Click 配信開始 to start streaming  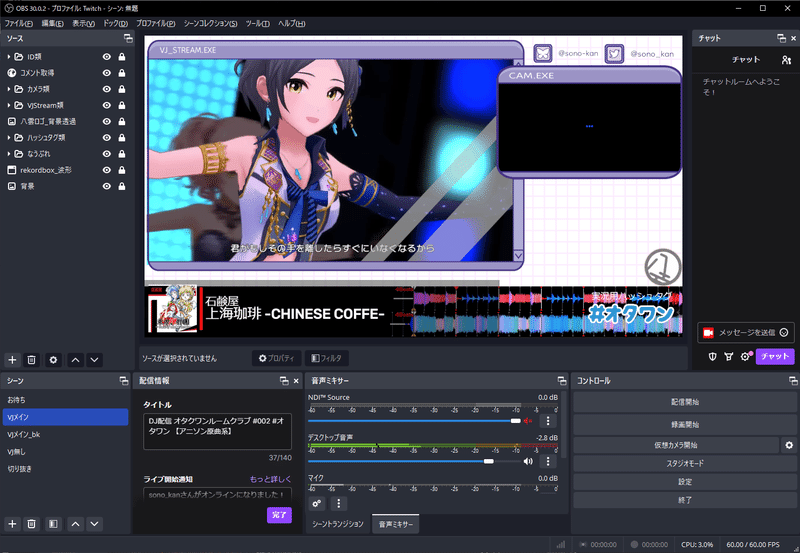pos(685,402)
